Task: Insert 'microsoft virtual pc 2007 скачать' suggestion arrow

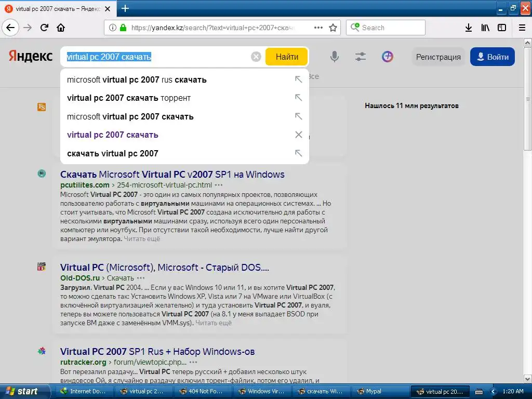Action: (298, 116)
